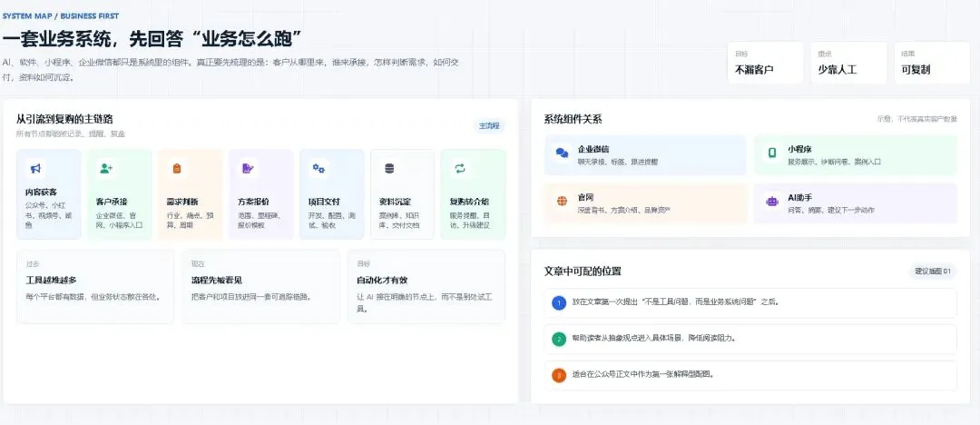Click the row about 不是工具问题，而是业务系统问题
The width and height of the screenshot is (980, 425).
[750, 303]
